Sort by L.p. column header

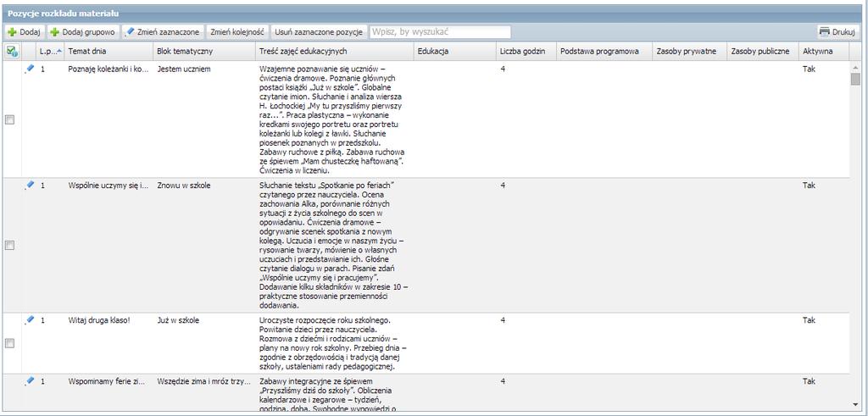(50, 52)
